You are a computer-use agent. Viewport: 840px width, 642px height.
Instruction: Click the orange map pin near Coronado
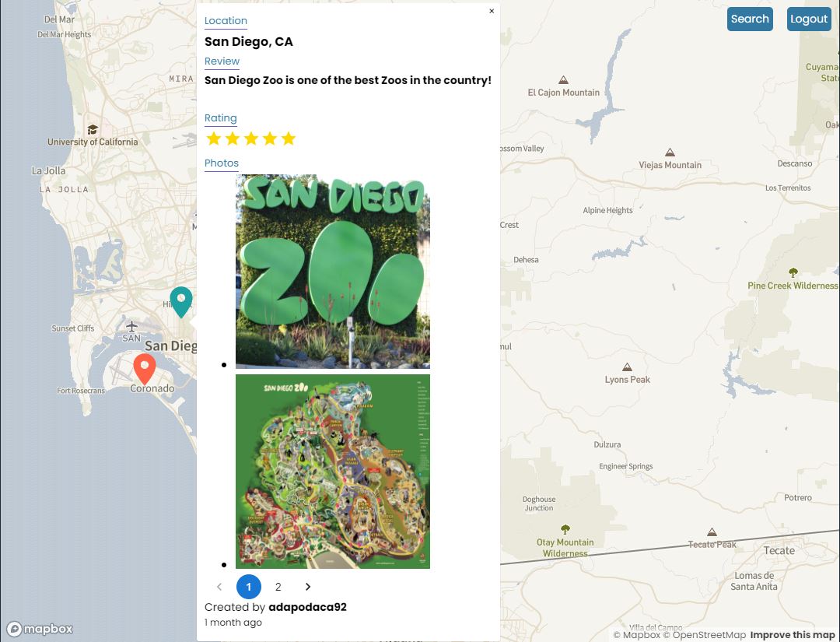145,367
